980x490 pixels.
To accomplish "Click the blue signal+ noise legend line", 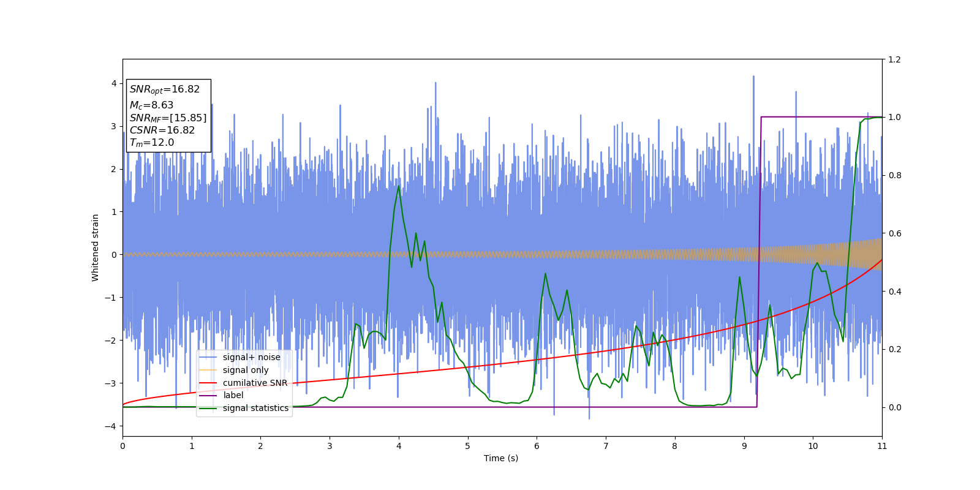I will [208, 358].
